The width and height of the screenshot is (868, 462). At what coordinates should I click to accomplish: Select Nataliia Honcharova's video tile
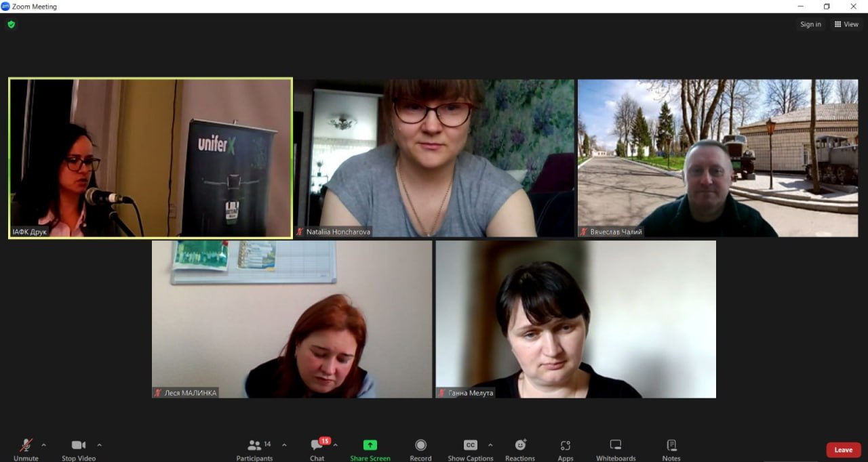434,158
